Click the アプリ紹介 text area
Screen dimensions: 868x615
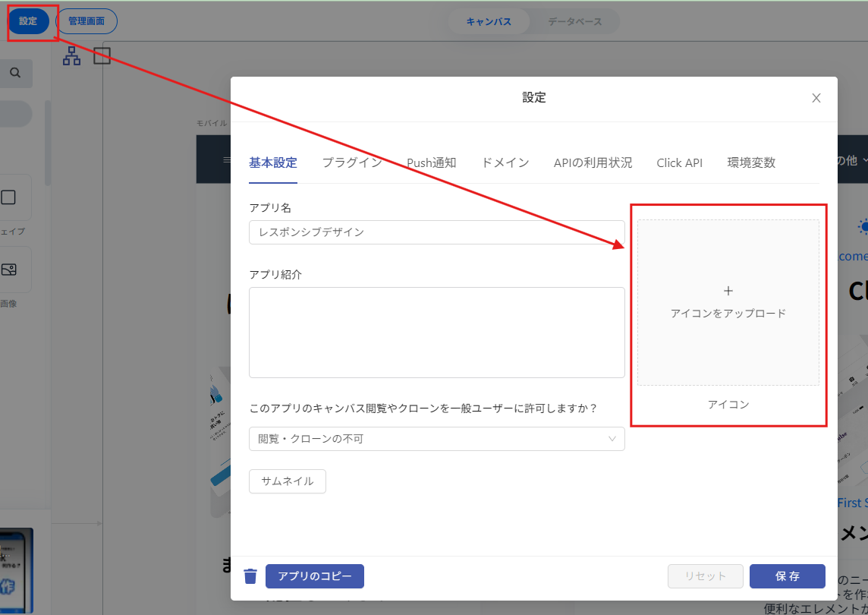(436, 332)
